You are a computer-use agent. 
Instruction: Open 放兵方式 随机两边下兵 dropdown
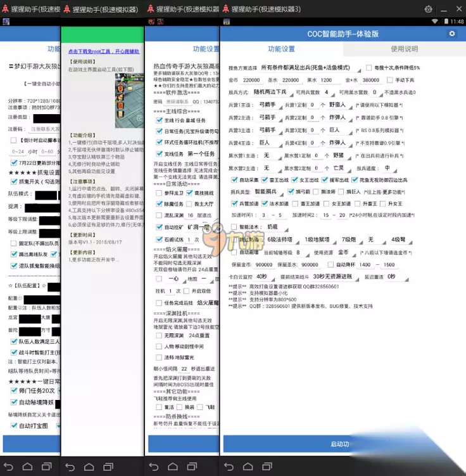coord(273,92)
